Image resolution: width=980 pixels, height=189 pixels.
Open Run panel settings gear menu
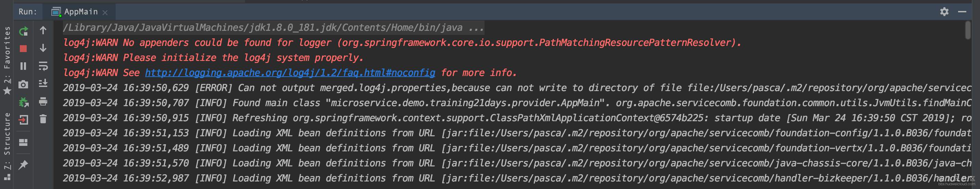944,12
